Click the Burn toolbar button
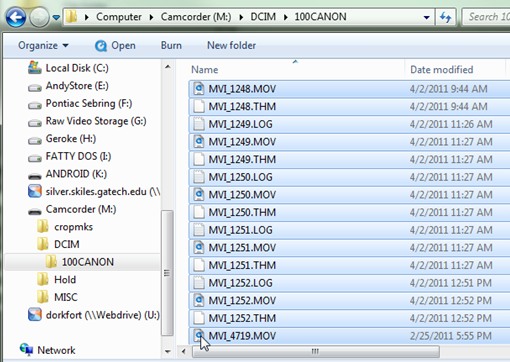510x362 pixels. tap(171, 45)
